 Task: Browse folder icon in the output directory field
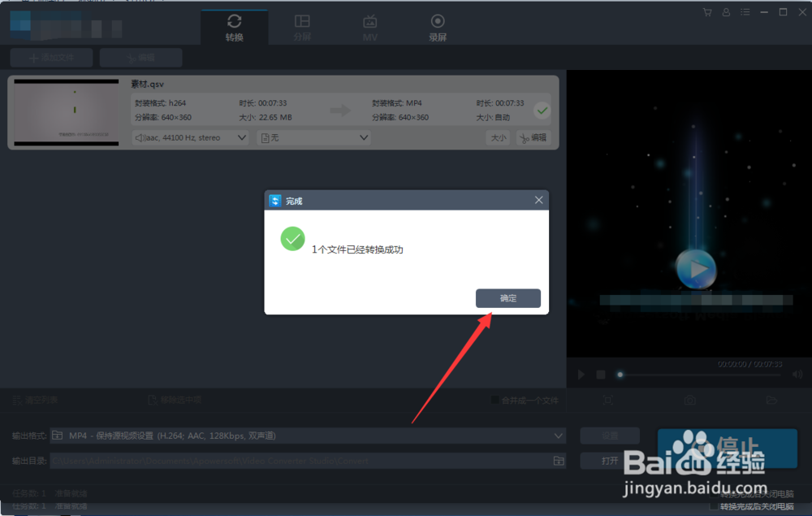[x=559, y=461]
